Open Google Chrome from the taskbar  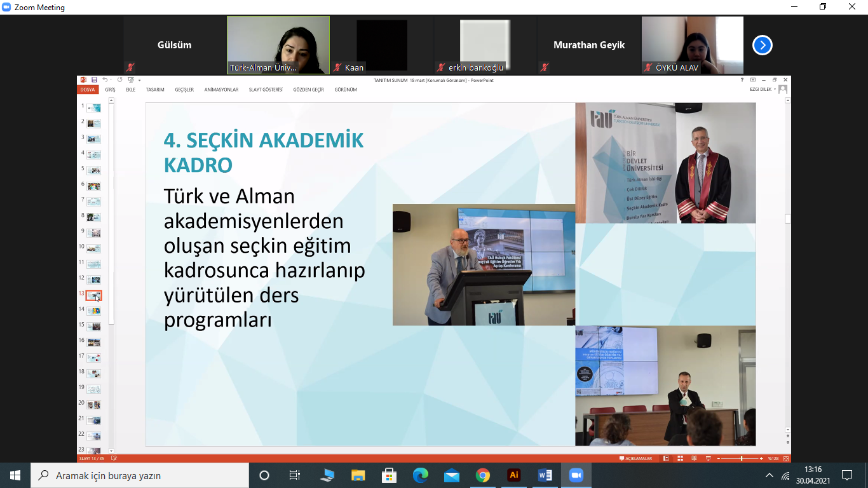(x=483, y=475)
